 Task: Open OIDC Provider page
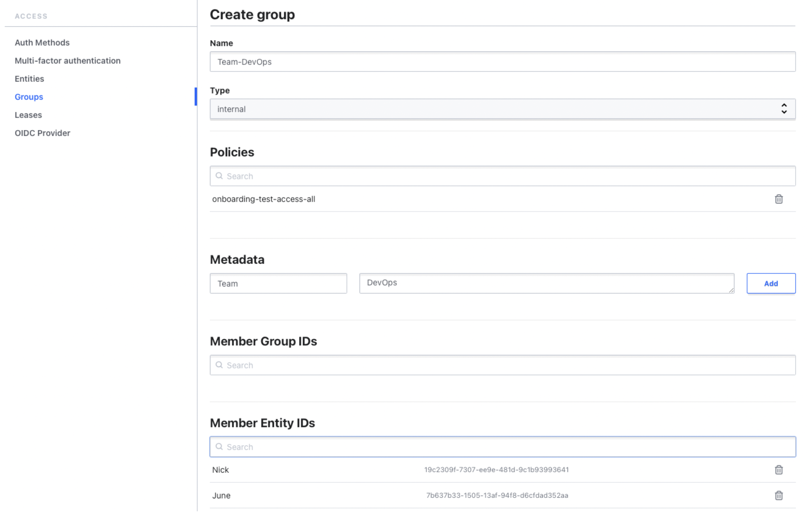click(42, 133)
